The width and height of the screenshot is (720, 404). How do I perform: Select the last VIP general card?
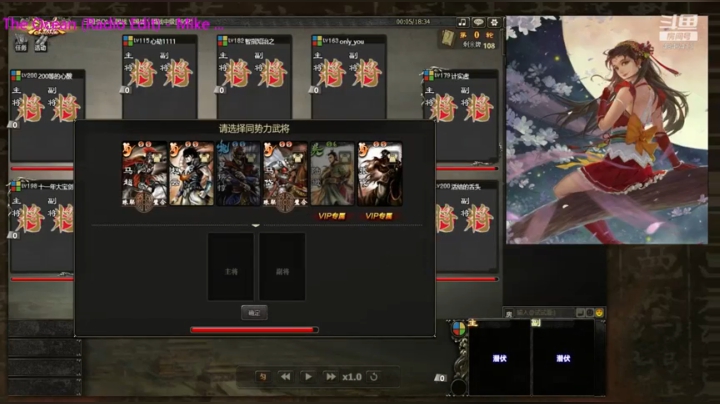(380, 174)
